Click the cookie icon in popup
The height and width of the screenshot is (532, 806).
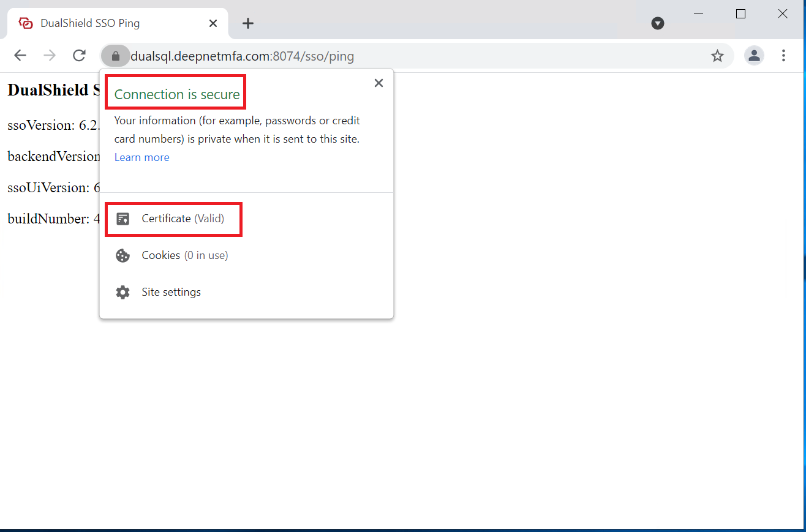pyautogui.click(x=122, y=255)
